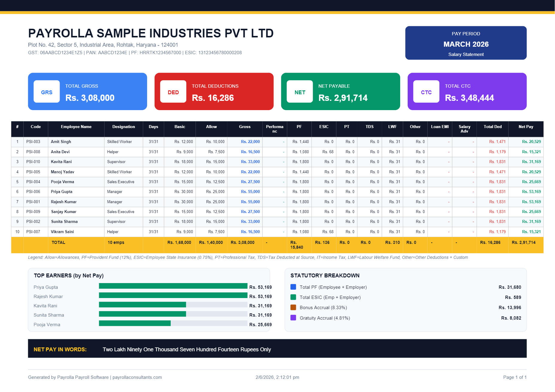The image size is (555, 392).
Task: Click the GRS total gross badge
Action: (x=47, y=92)
